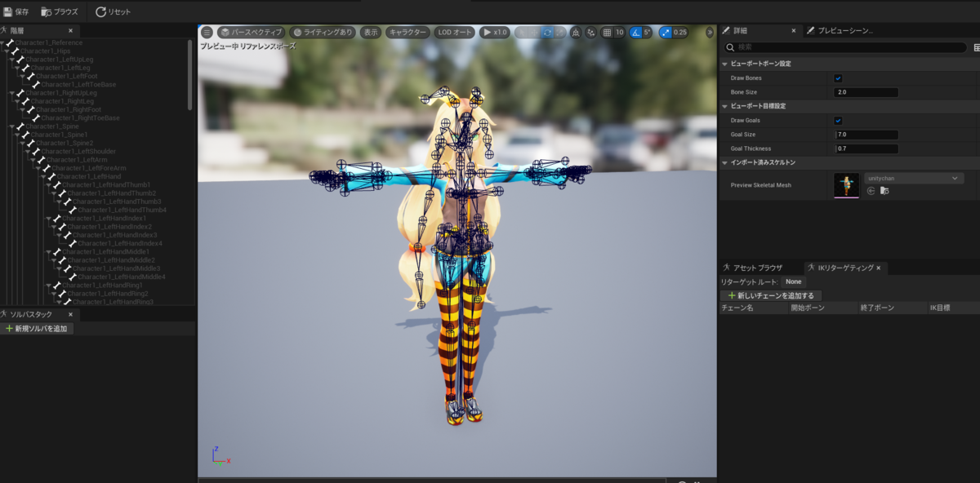This screenshot has height=483, width=980.
Task: Choose the select-object mode icon in viewport
Action: pyautogui.click(x=520, y=33)
